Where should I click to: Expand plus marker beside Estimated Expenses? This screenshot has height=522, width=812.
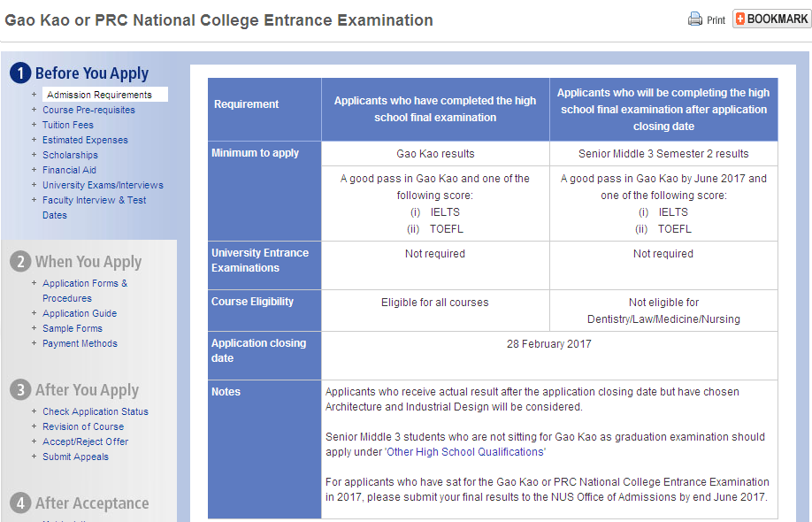click(x=34, y=139)
